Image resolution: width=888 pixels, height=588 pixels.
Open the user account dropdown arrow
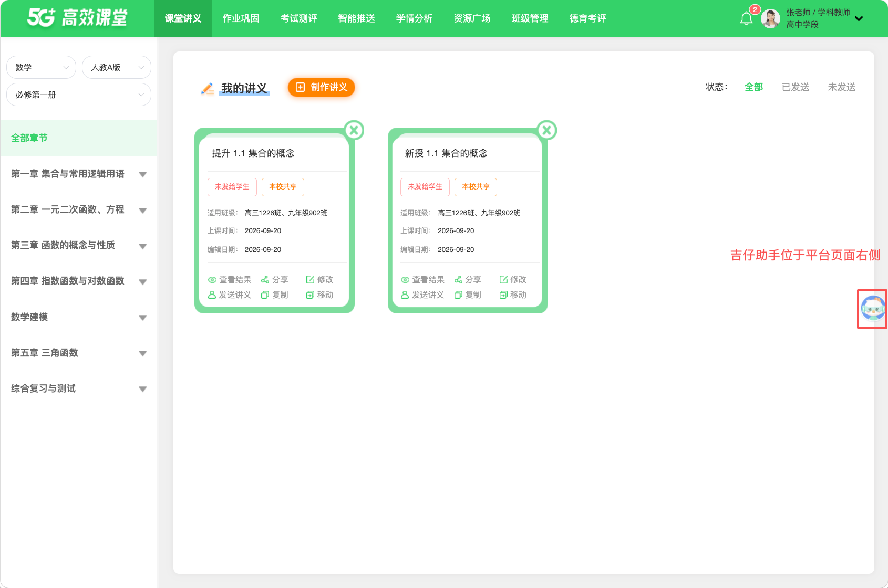tap(859, 19)
